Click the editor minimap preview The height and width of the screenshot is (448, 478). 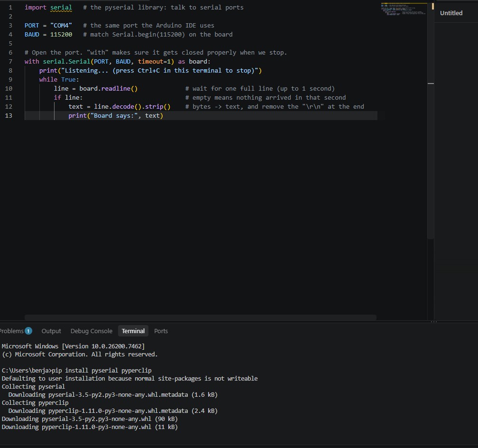pyautogui.click(x=404, y=9)
